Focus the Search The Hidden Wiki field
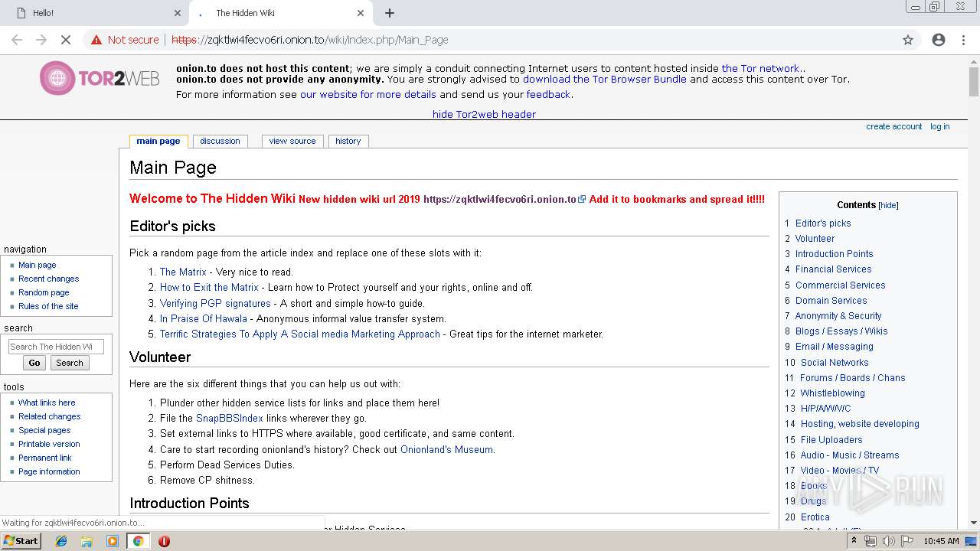980x551 pixels. point(56,347)
